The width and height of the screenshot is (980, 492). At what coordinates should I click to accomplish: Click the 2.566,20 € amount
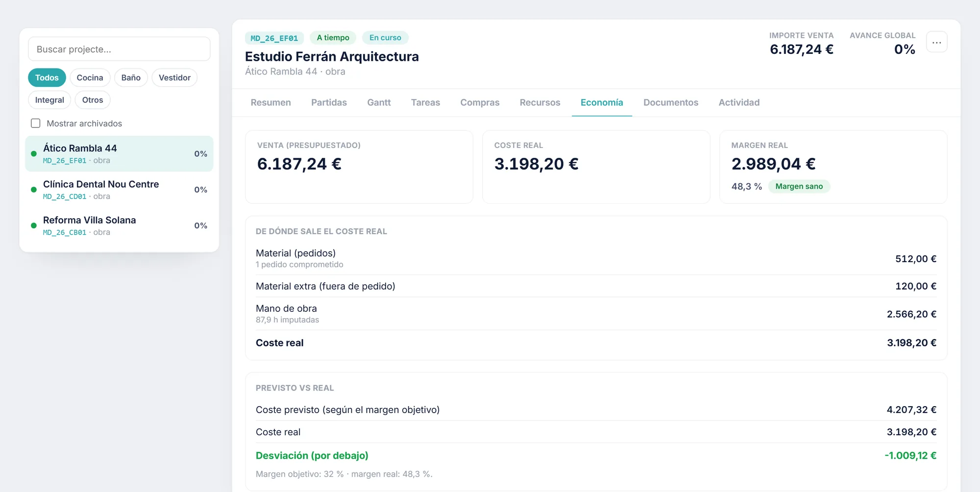[x=911, y=314]
